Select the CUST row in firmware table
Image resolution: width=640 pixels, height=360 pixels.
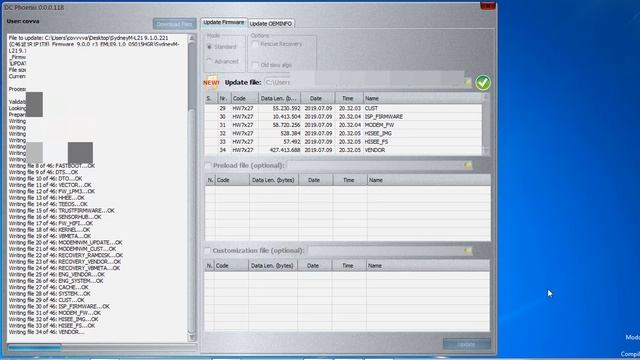(343, 109)
